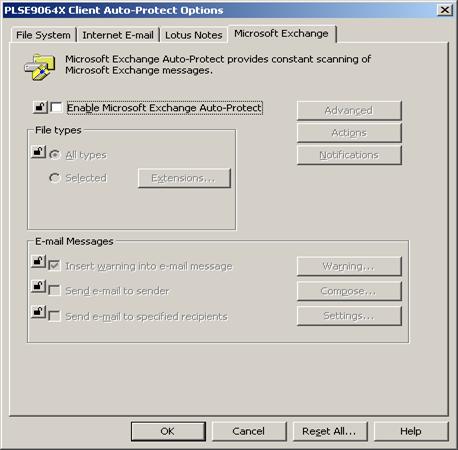Screen dimensions: 458x450
Task: Open the Internet E-mail tab
Action: 118,35
